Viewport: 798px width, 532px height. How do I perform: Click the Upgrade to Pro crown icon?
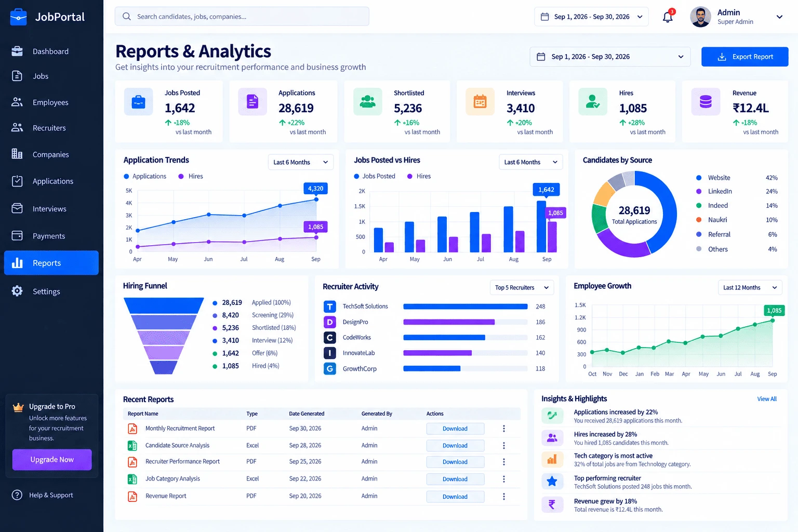pos(18,407)
